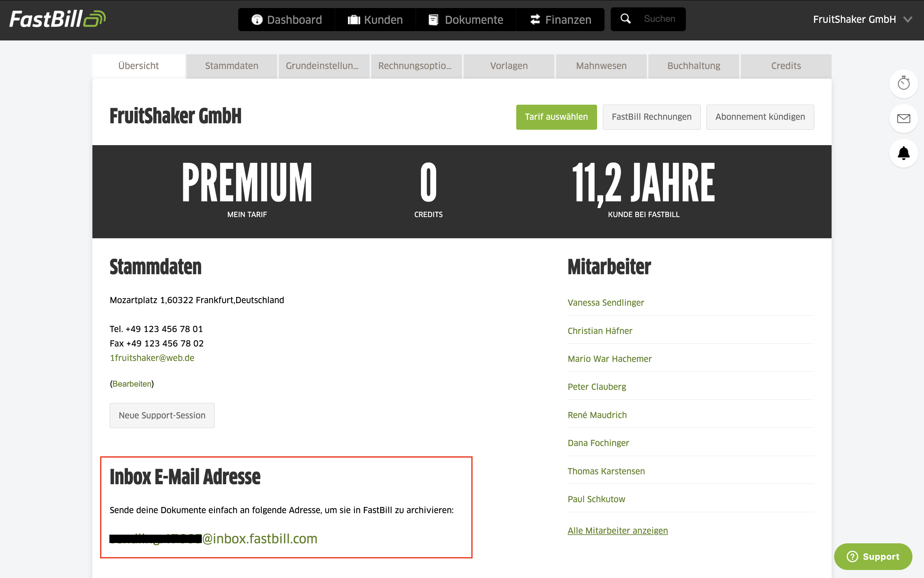Open employee Peter Clauberg
Screen dimensions: 924x578
point(597,387)
